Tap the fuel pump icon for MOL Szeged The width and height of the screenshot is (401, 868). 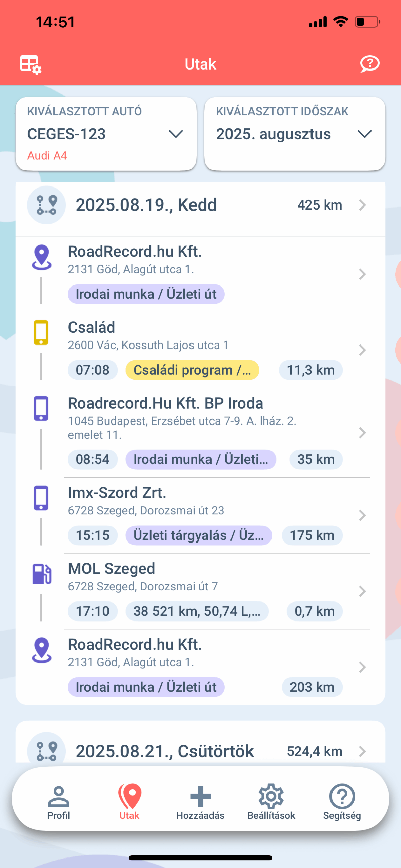(x=42, y=574)
